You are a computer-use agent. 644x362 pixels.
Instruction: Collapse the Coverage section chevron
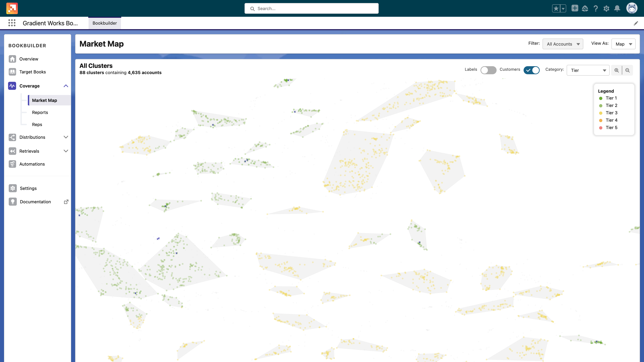(66, 86)
